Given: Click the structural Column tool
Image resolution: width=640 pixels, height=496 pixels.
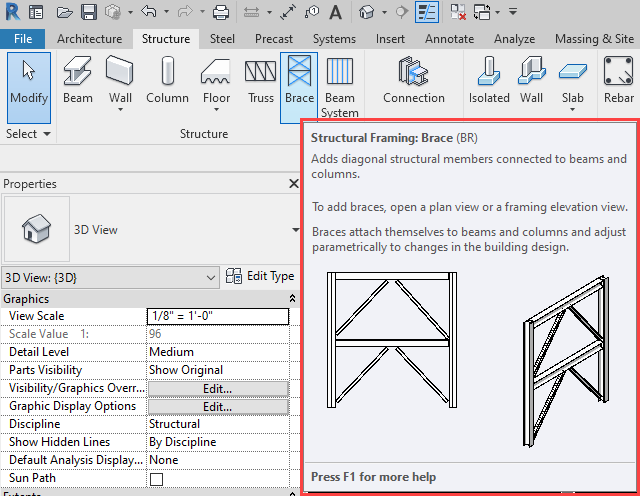Looking at the screenshot, I should coord(167,80).
